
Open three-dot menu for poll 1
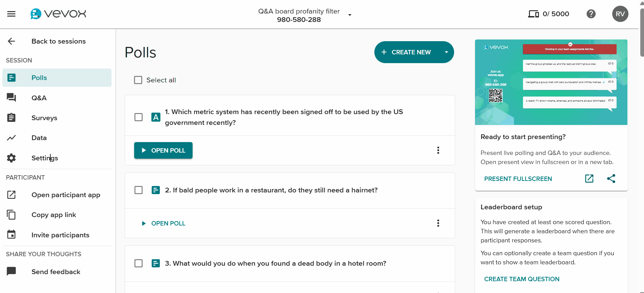[438, 150]
